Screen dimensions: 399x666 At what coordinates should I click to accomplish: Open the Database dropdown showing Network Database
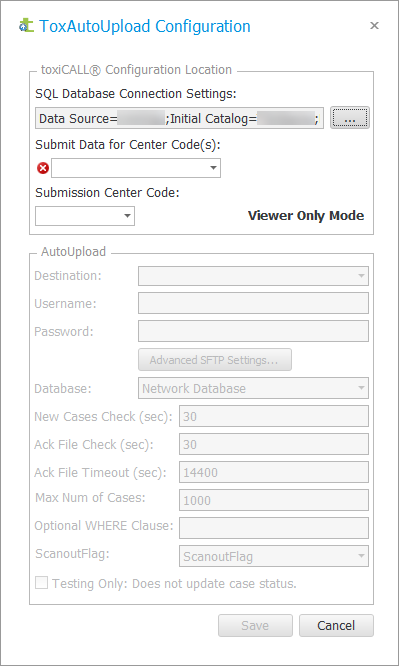click(253, 388)
